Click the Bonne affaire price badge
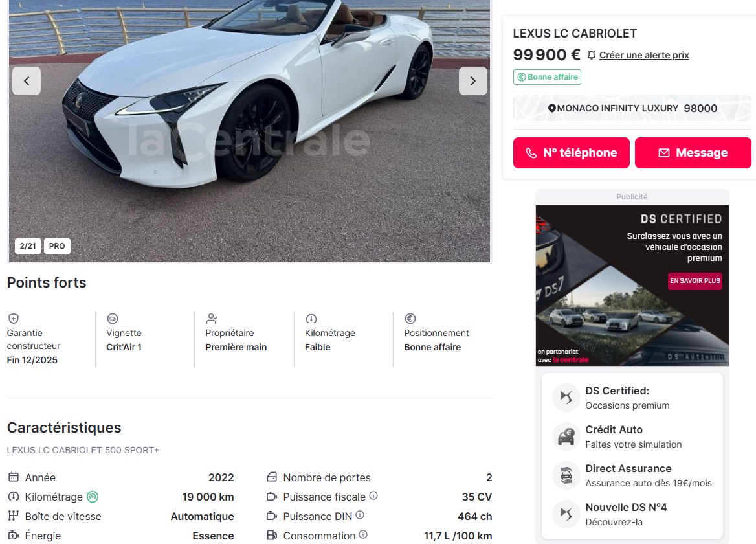Image resolution: width=756 pixels, height=544 pixels. click(547, 77)
